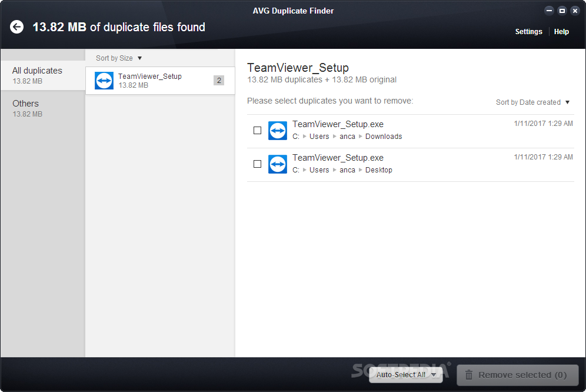Image resolution: width=586 pixels, height=392 pixels.
Task: Click the TeamViewer icon in duplicates list
Action: pos(104,81)
